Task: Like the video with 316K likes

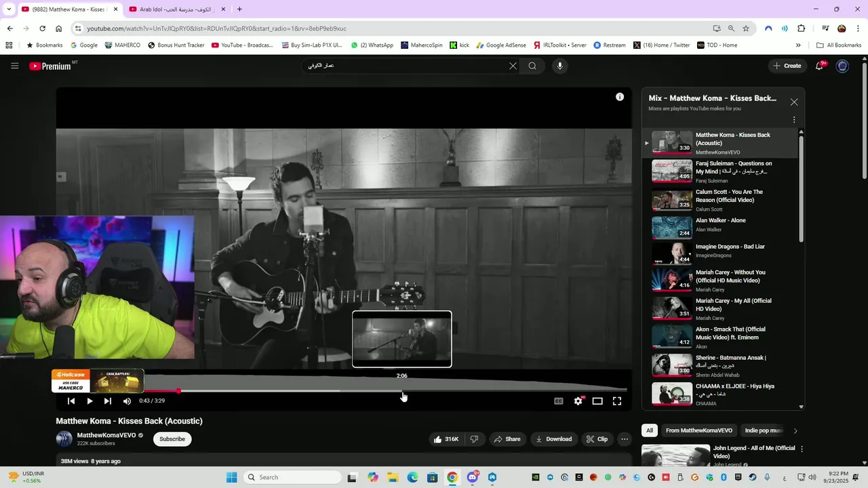Action: point(446,439)
